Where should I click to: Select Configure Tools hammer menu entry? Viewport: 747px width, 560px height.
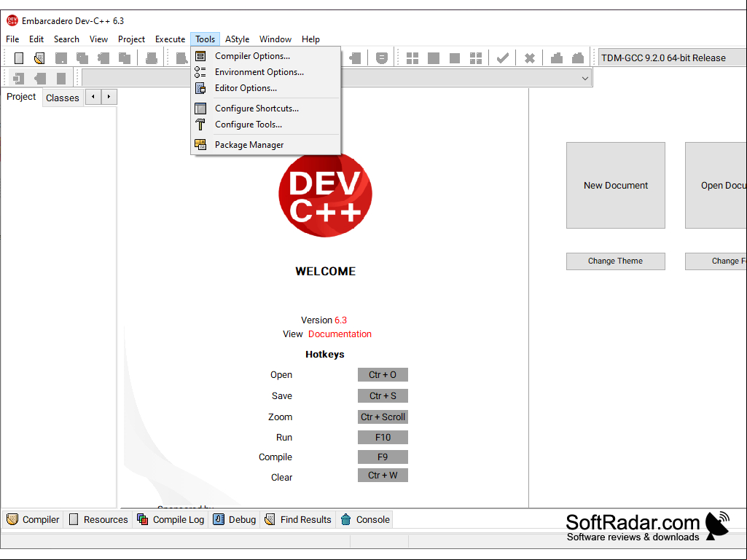click(266, 125)
